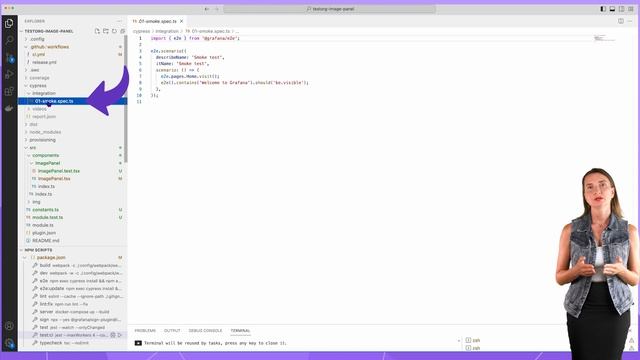The image size is (640, 360).
Task: Click the New Folder icon in Explorer header
Action: (x=106, y=31)
